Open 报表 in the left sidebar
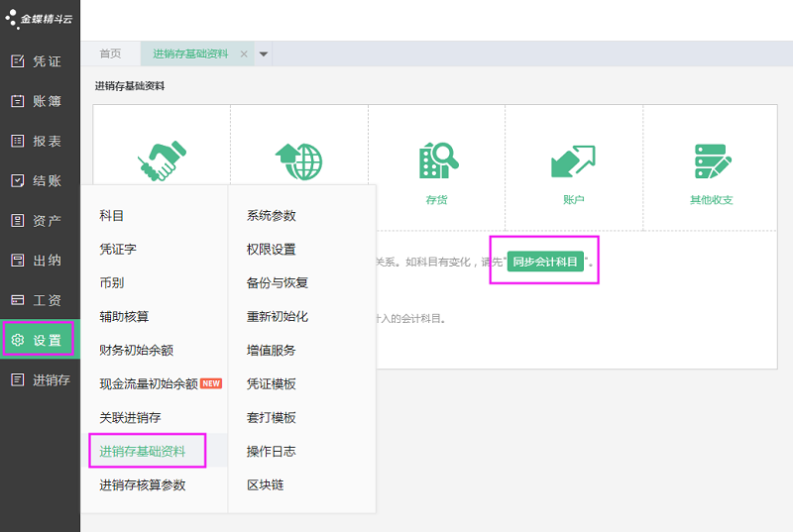This screenshot has width=793, height=532. tap(40, 141)
